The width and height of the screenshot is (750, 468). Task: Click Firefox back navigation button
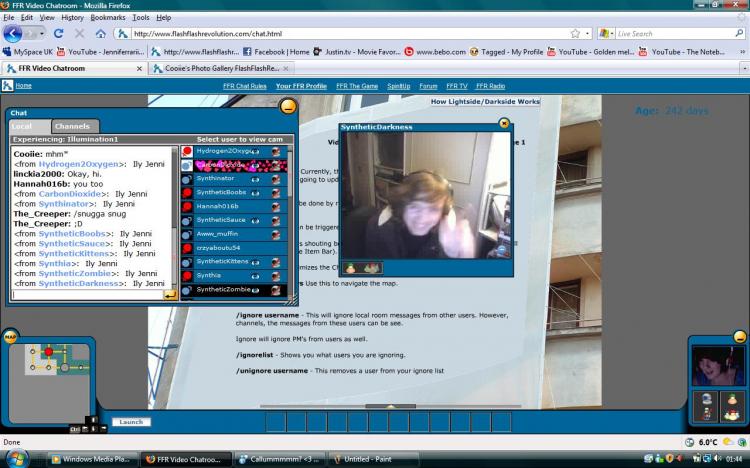(14, 33)
